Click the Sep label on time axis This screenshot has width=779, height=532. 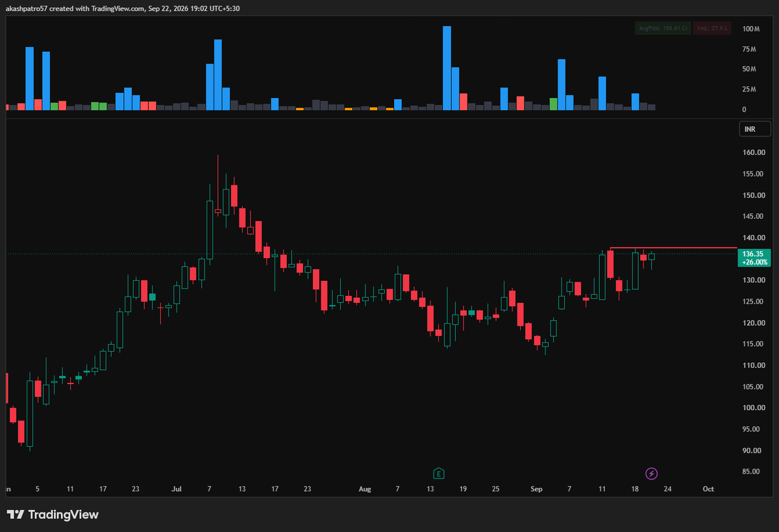click(x=536, y=489)
